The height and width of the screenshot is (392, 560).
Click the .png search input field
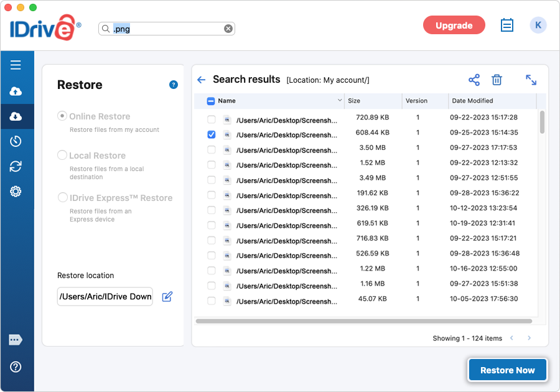click(x=166, y=29)
